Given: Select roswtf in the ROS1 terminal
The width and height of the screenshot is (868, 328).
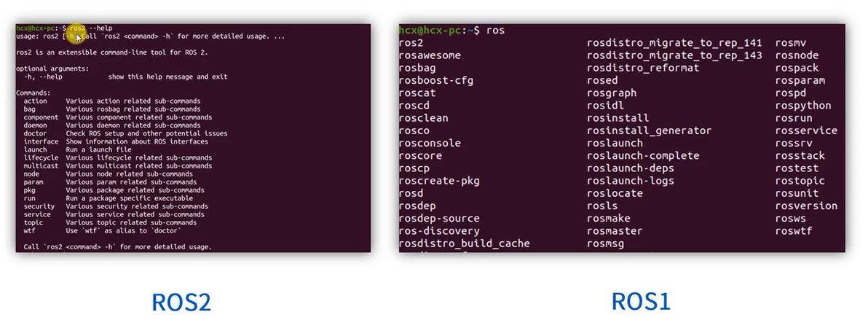Looking at the screenshot, I should pos(793,231).
